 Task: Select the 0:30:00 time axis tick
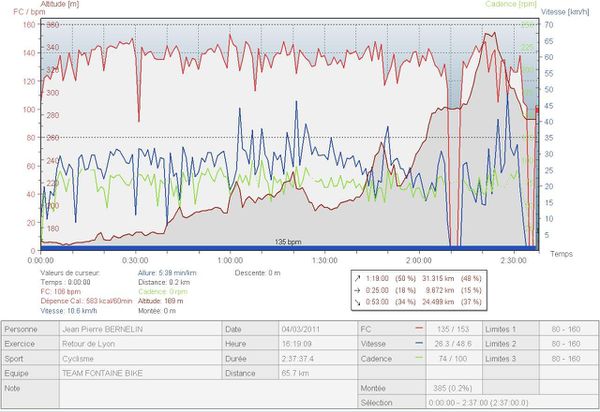135,261
